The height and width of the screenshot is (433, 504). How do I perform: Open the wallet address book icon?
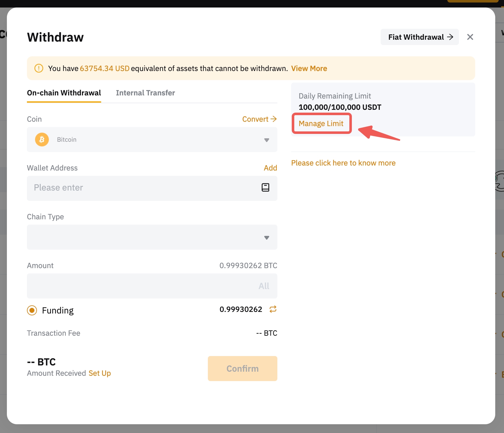265,187
